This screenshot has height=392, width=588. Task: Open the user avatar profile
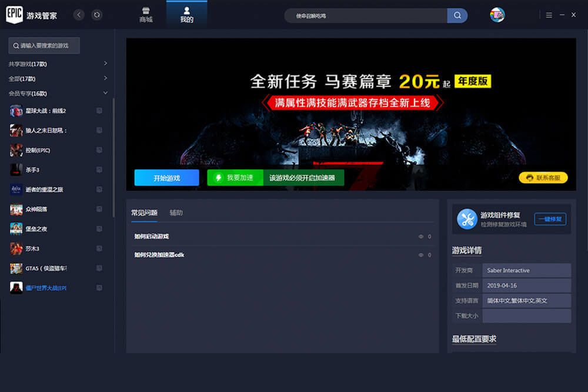(x=497, y=15)
